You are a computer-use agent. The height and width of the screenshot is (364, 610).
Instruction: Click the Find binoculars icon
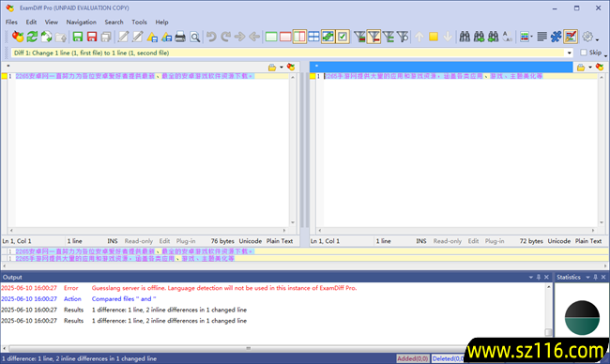465,37
